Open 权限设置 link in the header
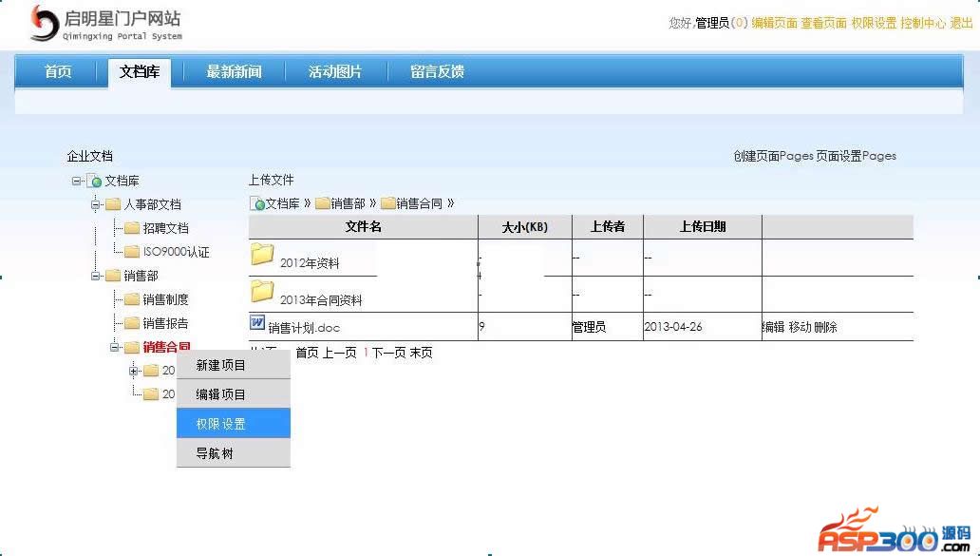The height and width of the screenshot is (556, 980). click(874, 23)
